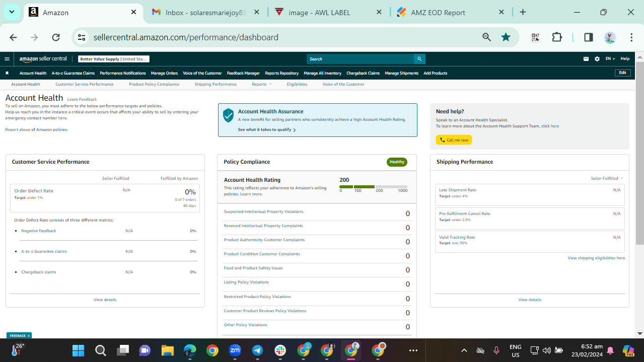Viewport: 644px width, 362px height.
Task: Click View details under Shipping Performance
Action: pyautogui.click(x=530, y=300)
